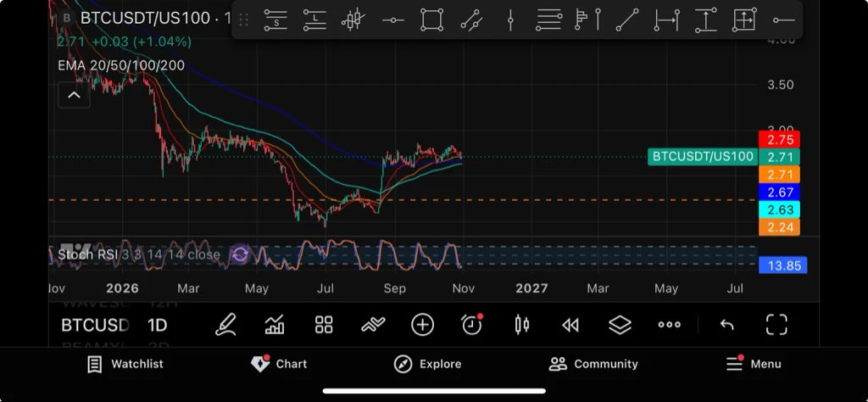Toggle fullscreen chart mode
Screen dimensions: 868x402
point(776,325)
